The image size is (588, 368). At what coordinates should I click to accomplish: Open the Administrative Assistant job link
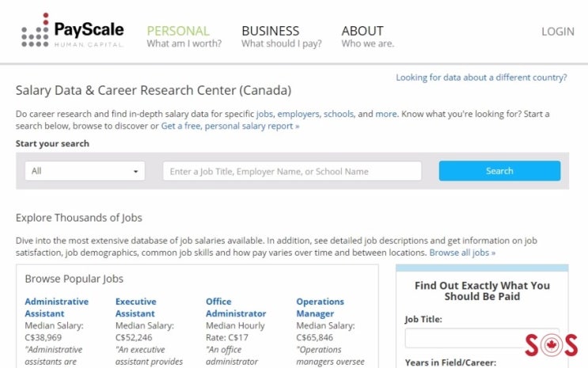coord(57,308)
